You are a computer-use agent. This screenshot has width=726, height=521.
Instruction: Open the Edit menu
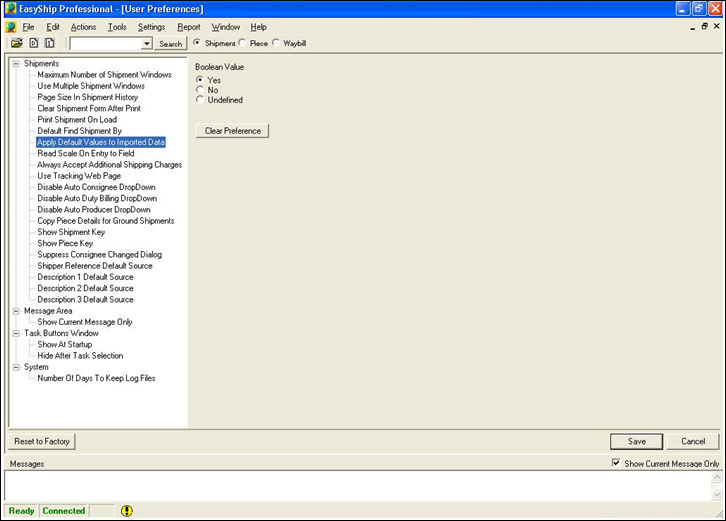pos(53,27)
